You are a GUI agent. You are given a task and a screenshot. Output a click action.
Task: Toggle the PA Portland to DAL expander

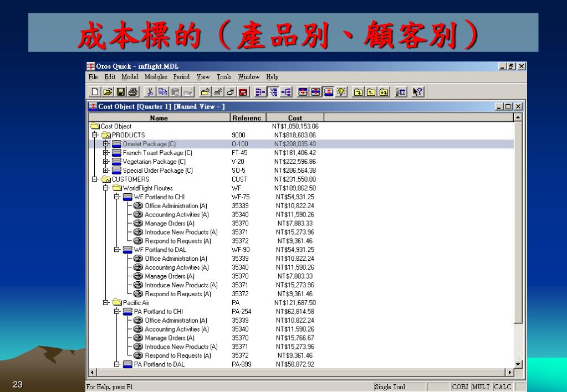point(117,364)
